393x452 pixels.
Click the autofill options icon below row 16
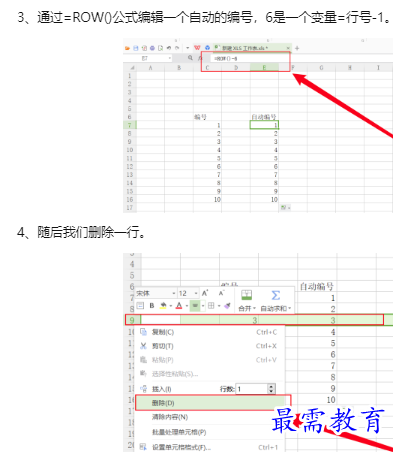point(285,208)
